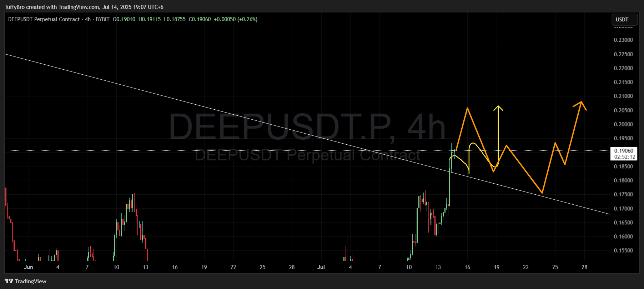
Task: Click the 0.22000 price axis label
Action: (623, 68)
